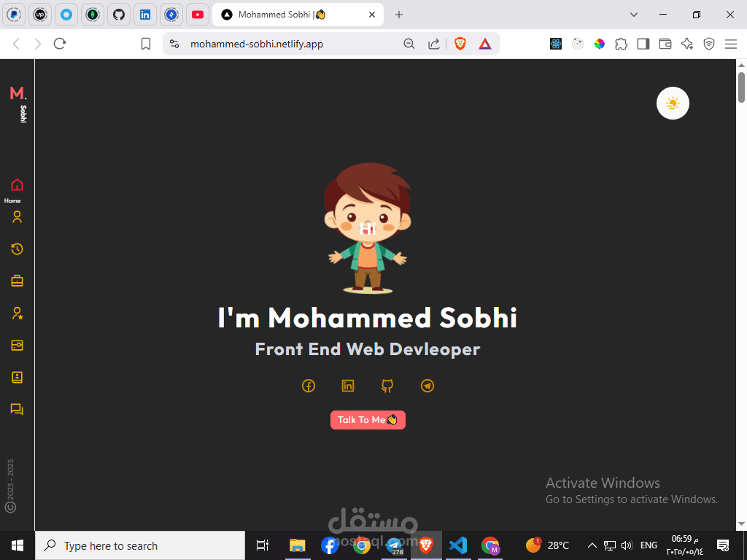Open the certificate card icon in the sidebar

click(18, 345)
